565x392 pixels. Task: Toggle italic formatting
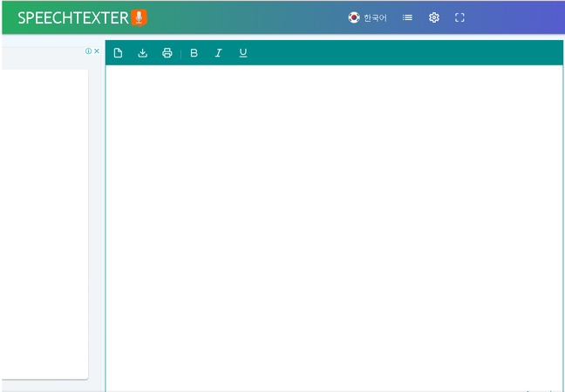pyautogui.click(x=218, y=53)
